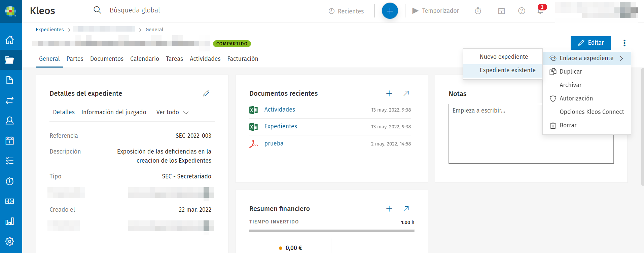The image size is (644, 253).
Task: Switch to Información del juzgado tab
Action: click(x=114, y=112)
